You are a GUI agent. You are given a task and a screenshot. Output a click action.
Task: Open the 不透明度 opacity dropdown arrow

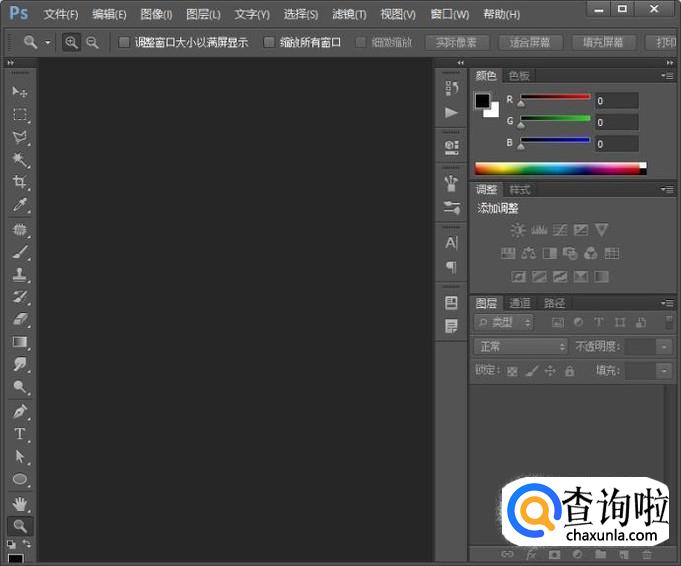[664, 346]
